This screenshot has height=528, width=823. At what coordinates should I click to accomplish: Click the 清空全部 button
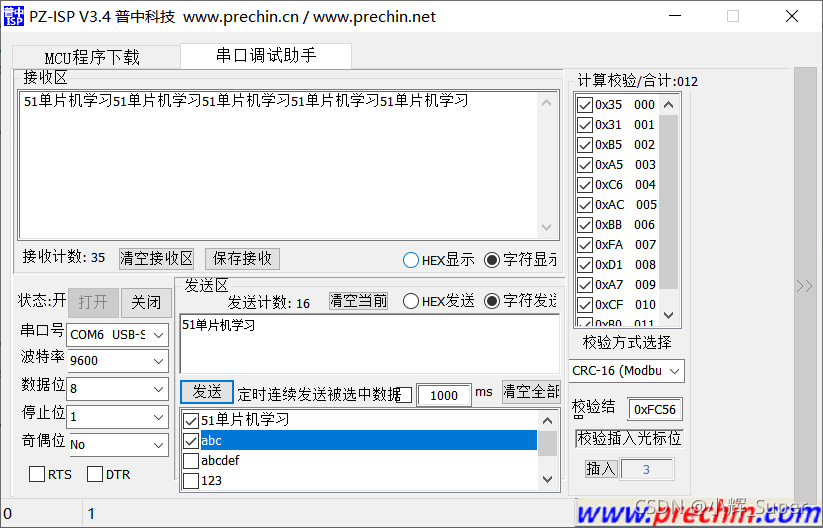[531, 392]
